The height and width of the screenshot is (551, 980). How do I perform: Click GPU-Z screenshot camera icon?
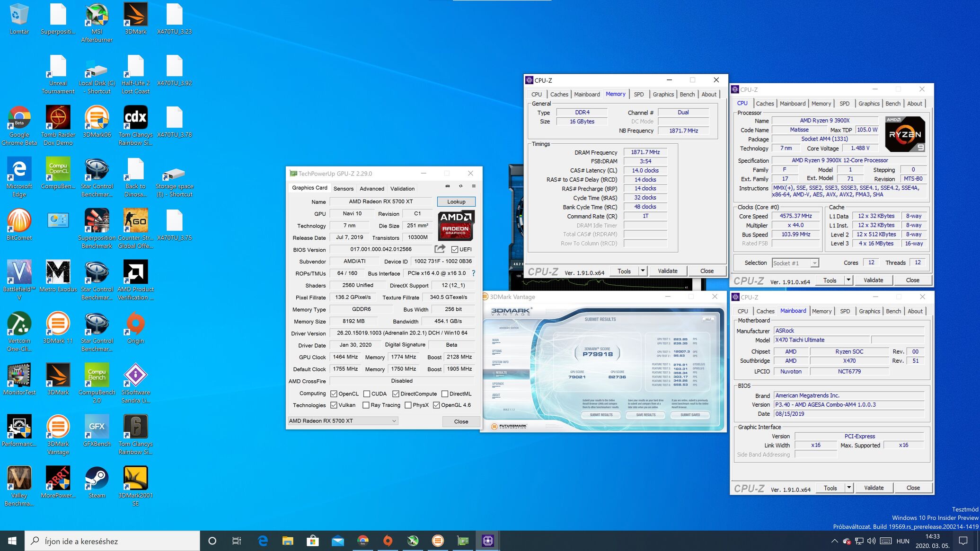(448, 186)
